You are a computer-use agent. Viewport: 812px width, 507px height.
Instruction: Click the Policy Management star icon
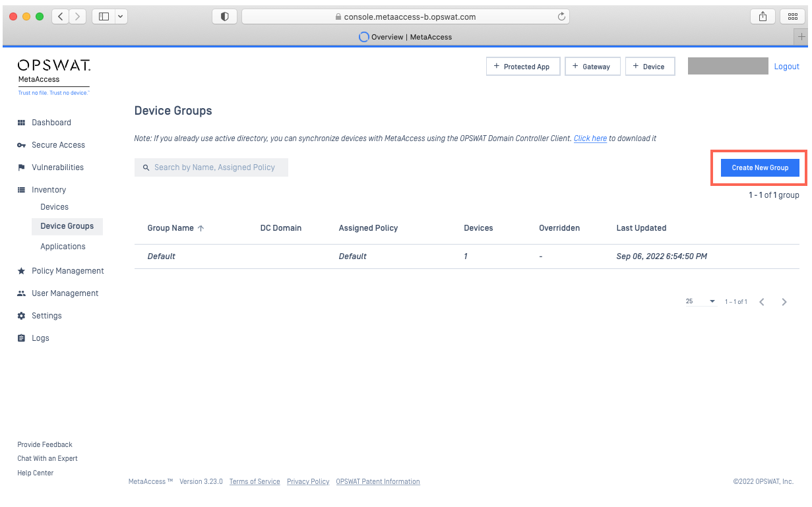(x=21, y=271)
